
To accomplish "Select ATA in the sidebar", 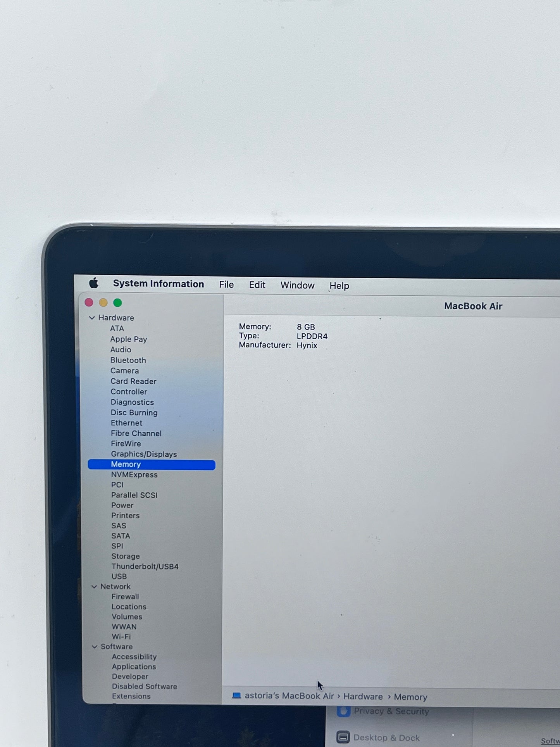I will 117,328.
